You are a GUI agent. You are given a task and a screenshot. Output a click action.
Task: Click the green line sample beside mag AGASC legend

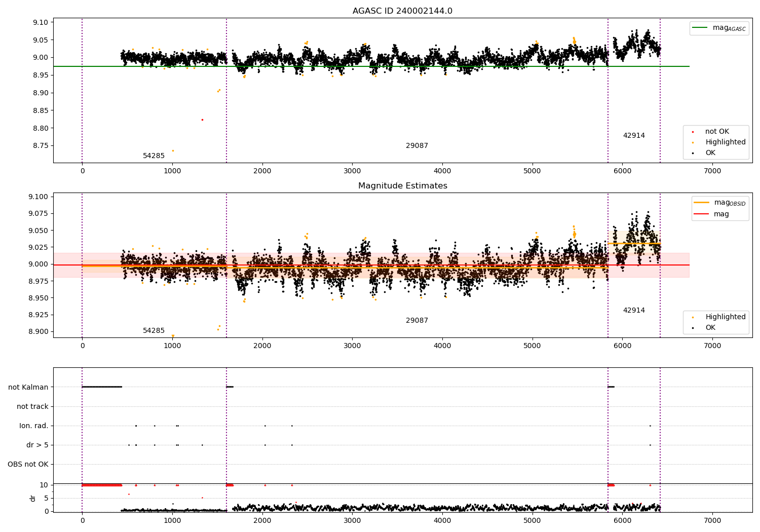point(700,28)
